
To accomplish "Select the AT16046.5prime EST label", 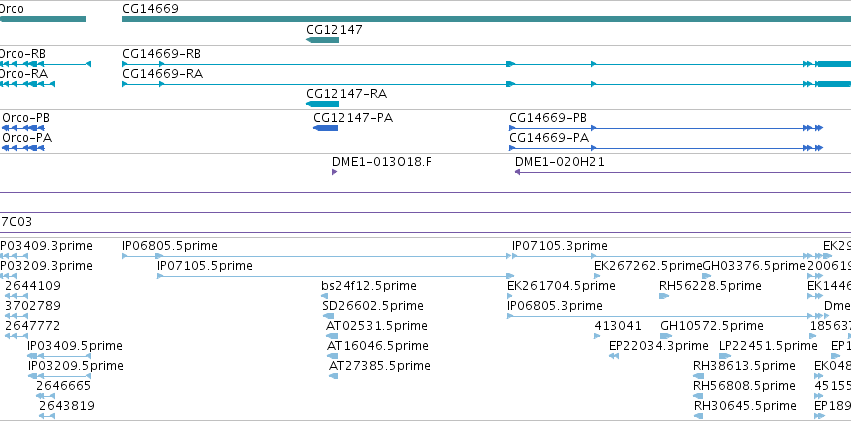I will (377, 346).
